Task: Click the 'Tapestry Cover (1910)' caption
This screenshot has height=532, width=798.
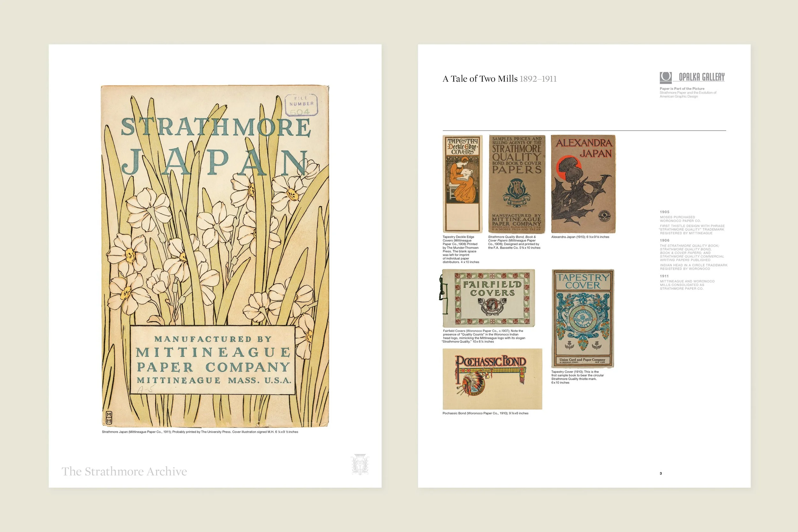Action: (x=577, y=377)
